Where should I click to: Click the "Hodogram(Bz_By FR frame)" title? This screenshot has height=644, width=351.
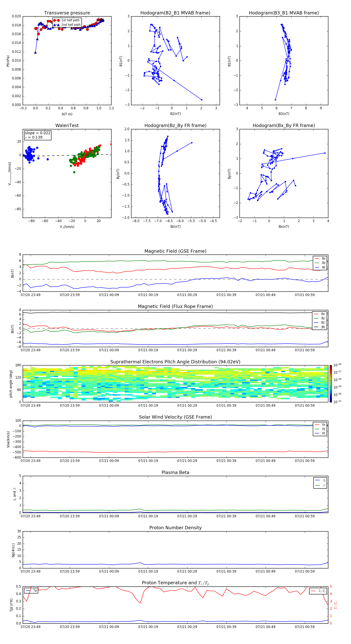click(x=175, y=125)
